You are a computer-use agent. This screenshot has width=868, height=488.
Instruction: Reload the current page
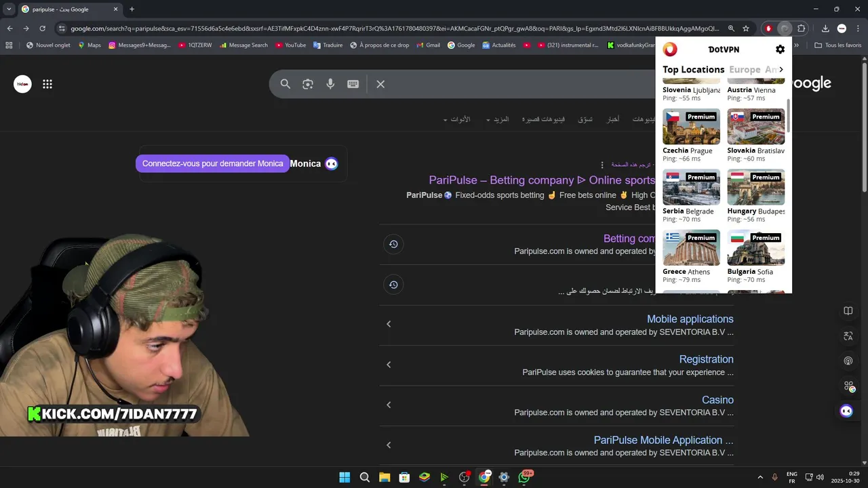tap(42, 28)
